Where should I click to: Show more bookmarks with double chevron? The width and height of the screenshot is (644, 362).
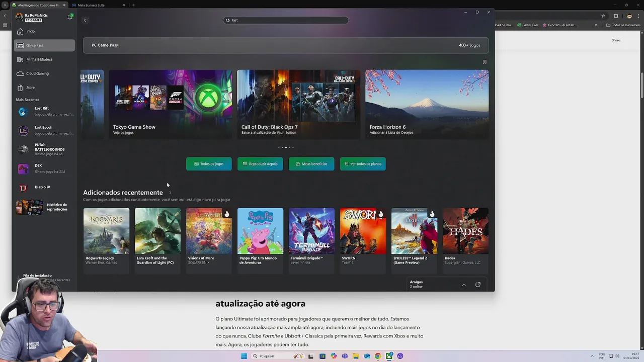(596, 25)
